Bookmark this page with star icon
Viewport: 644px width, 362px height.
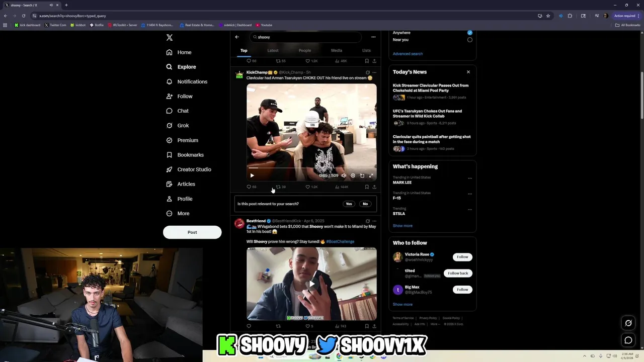point(548,16)
